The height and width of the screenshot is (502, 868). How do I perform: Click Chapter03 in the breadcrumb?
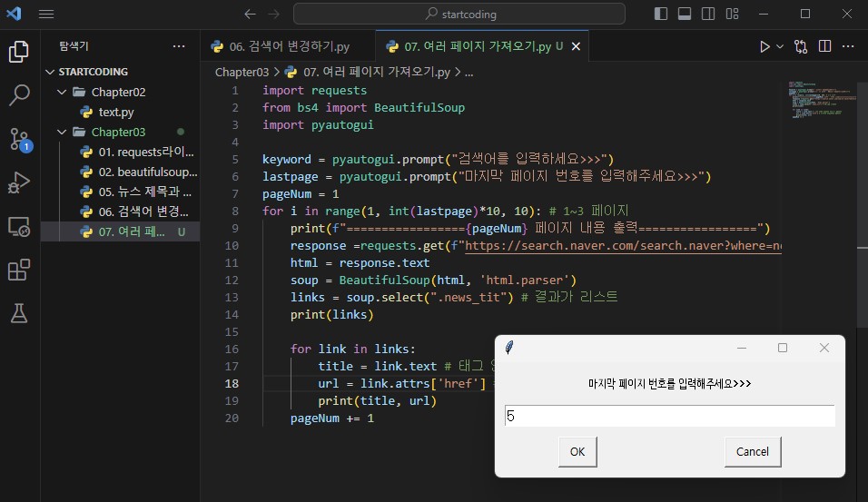point(242,72)
